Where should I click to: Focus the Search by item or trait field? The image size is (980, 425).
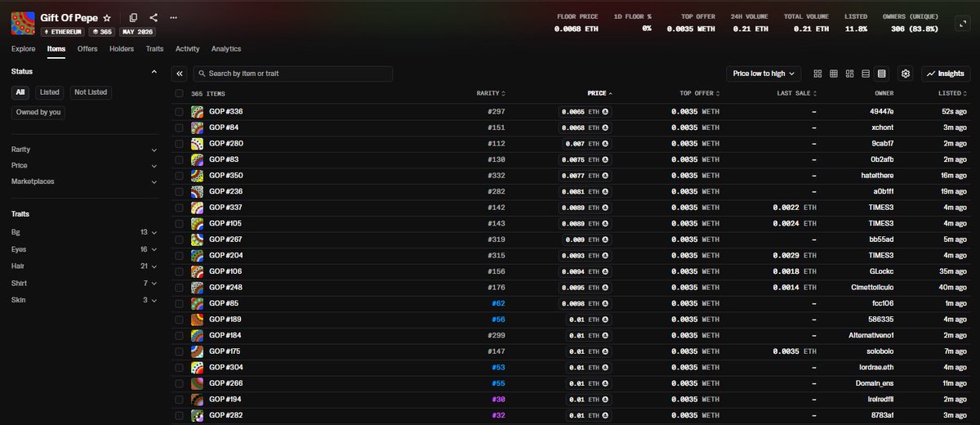(294, 74)
